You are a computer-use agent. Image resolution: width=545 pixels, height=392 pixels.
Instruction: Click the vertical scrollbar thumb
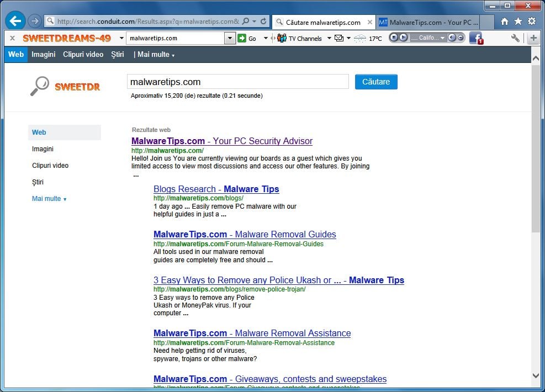[536, 149]
